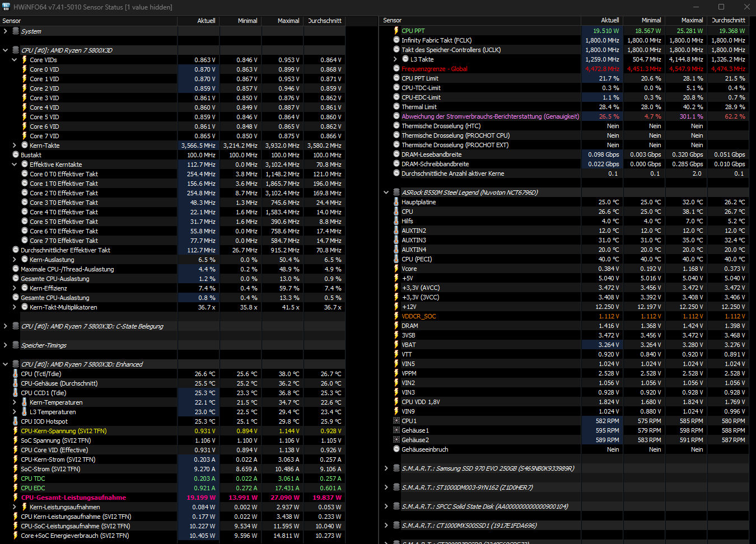756x544 pixels.
Task: Expand the Kern-Auslastung row
Action: (x=15, y=260)
